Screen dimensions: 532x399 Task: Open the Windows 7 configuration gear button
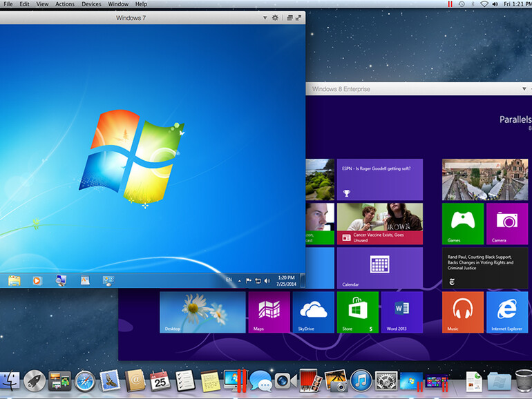click(275, 18)
